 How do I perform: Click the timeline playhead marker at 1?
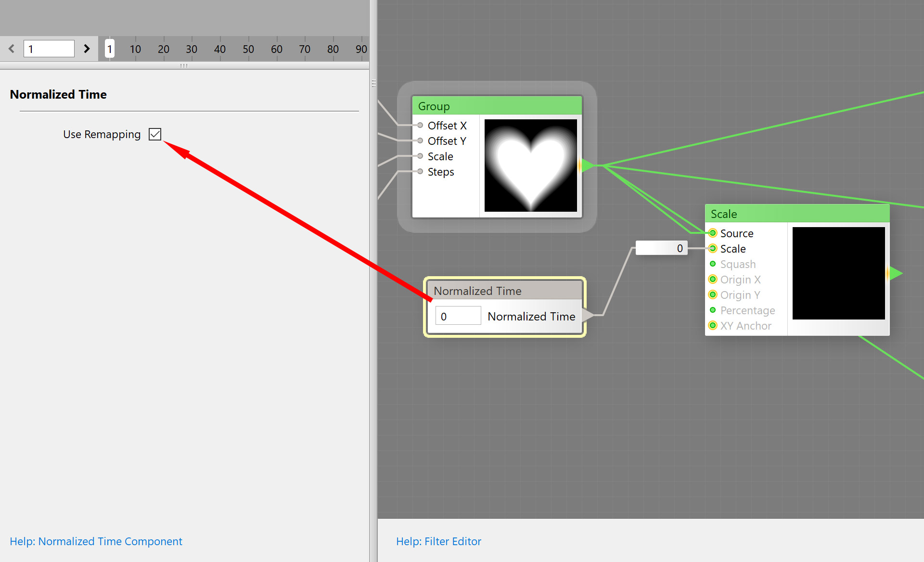tap(110, 49)
